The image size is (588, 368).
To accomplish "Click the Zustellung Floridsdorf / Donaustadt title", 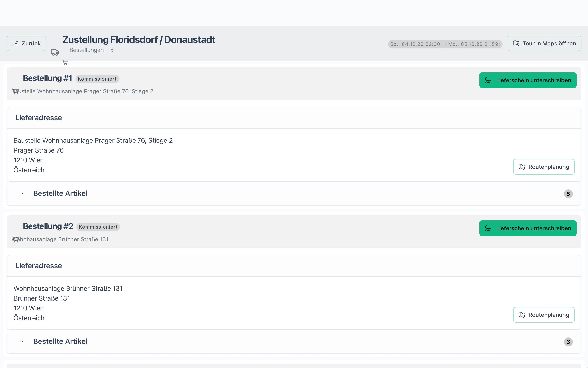I will click(139, 40).
